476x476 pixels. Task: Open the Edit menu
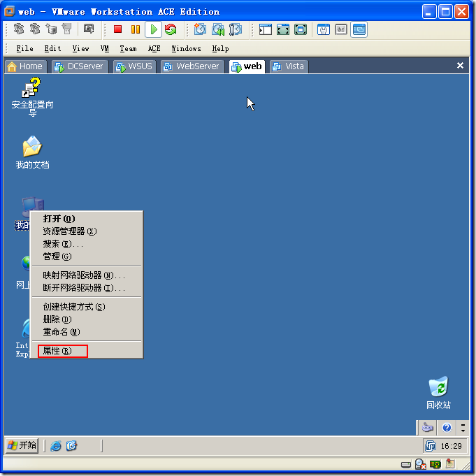click(x=52, y=48)
